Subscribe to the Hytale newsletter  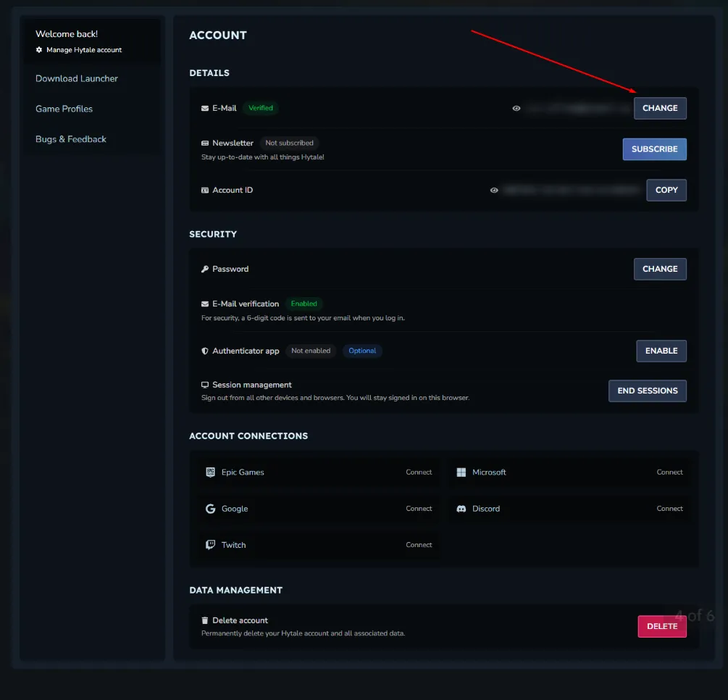click(654, 149)
